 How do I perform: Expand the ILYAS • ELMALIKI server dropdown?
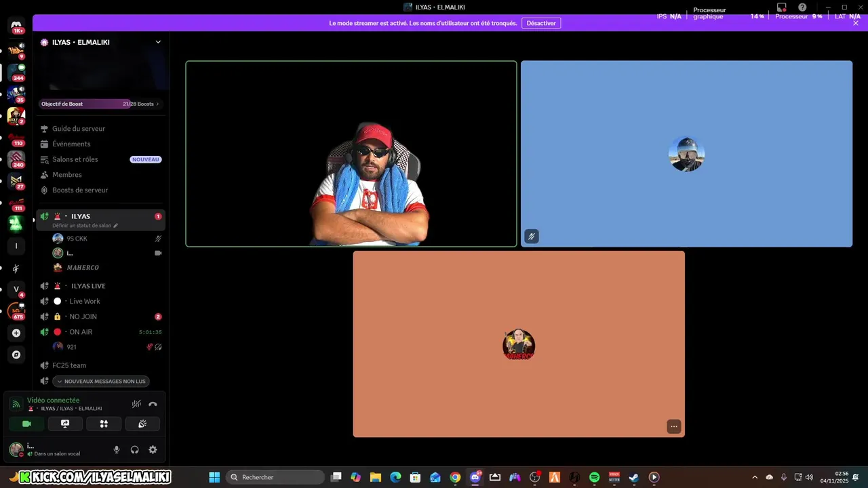pyautogui.click(x=158, y=42)
